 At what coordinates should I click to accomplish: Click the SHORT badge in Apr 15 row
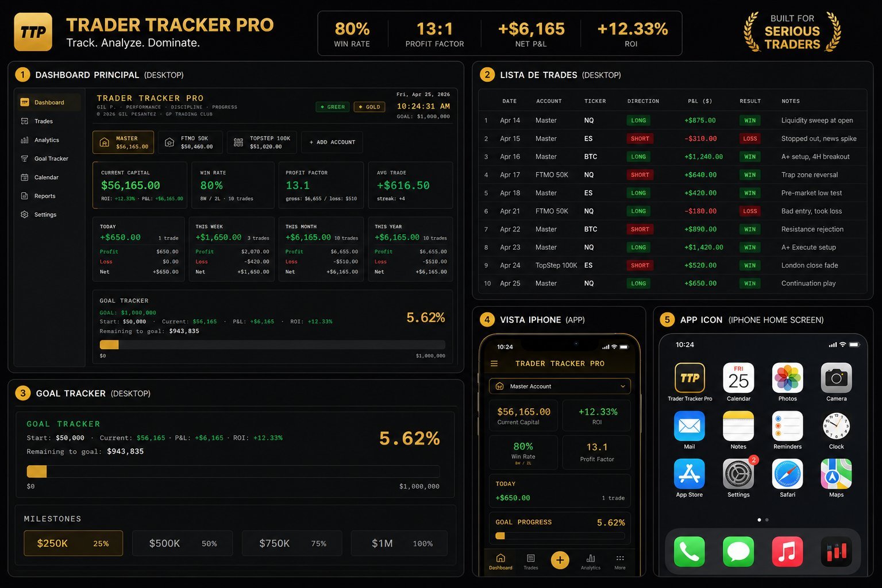point(640,138)
